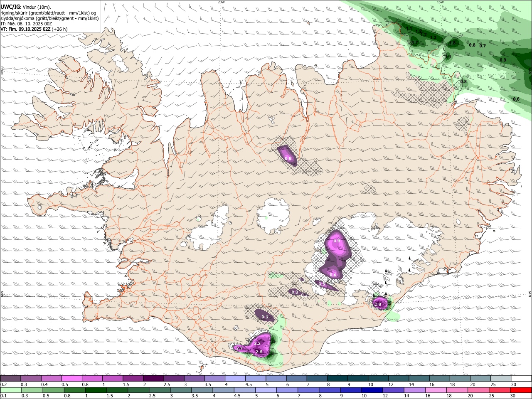Click the rain legend swatch between 0.5 and 0.8
532x399 pixels.
point(54,390)
